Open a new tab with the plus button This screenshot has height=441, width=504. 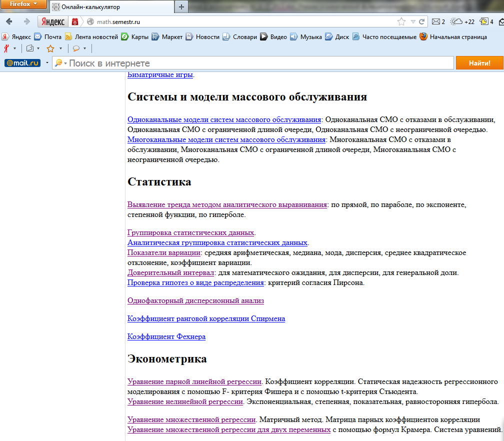coord(181,7)
